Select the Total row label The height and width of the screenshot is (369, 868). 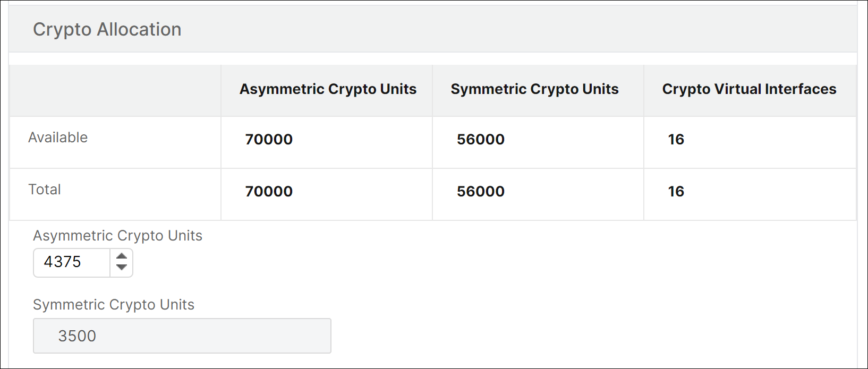pos(45,190)
